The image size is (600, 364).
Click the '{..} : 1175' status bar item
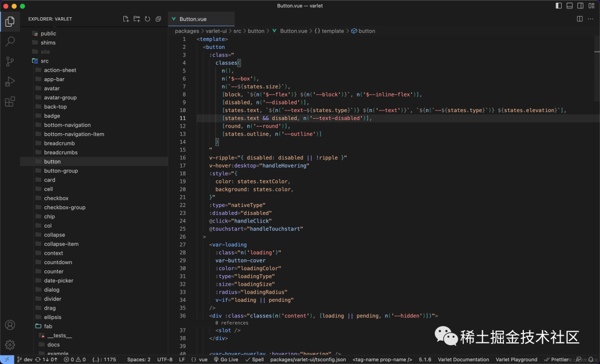click(x=104, y=360)
